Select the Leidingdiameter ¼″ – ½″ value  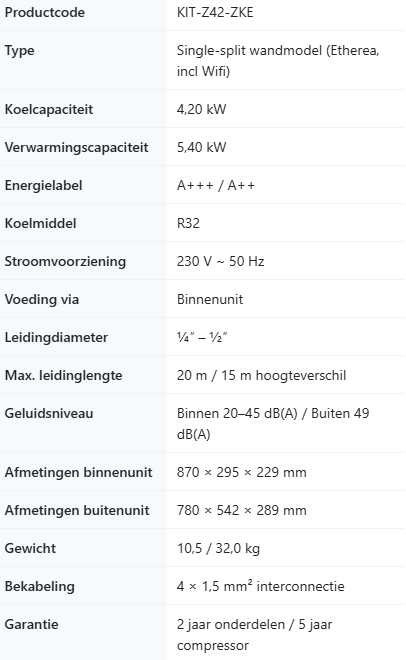(202, 337)
